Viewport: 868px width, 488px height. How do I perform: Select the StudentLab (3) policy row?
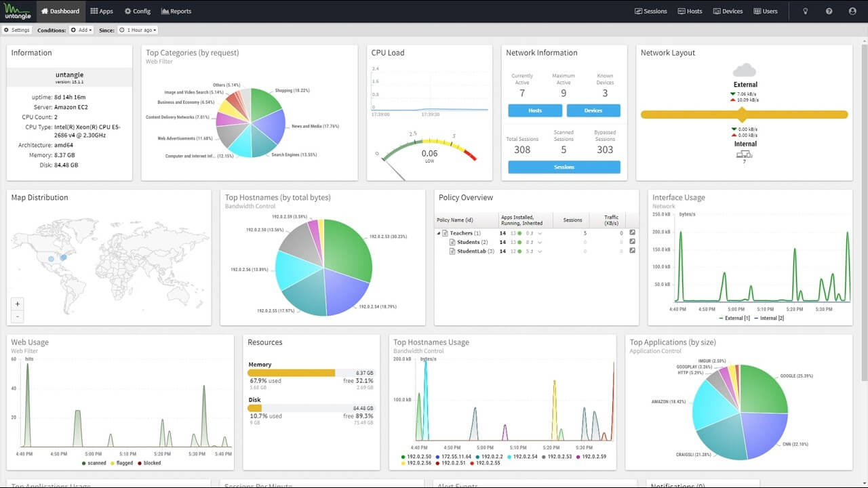point(536,251)
